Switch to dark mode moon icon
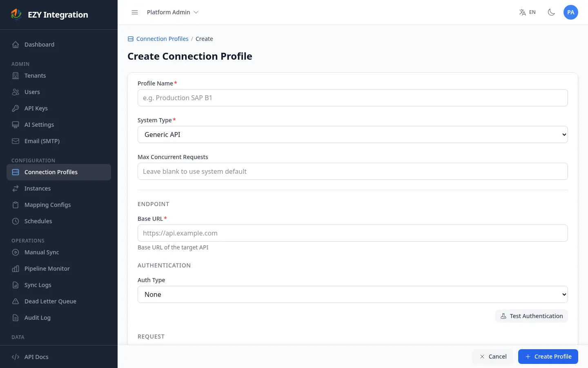This screenshot has height=368, width=588. point(551,12)
